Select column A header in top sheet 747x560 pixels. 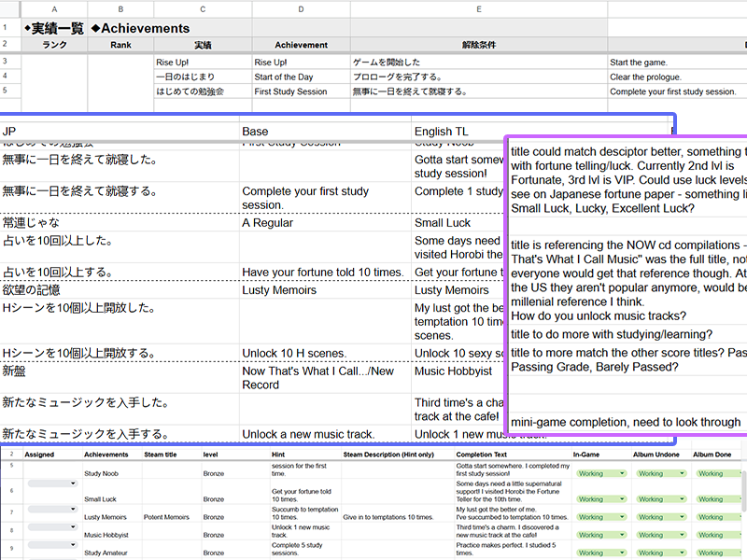(55, 8)
